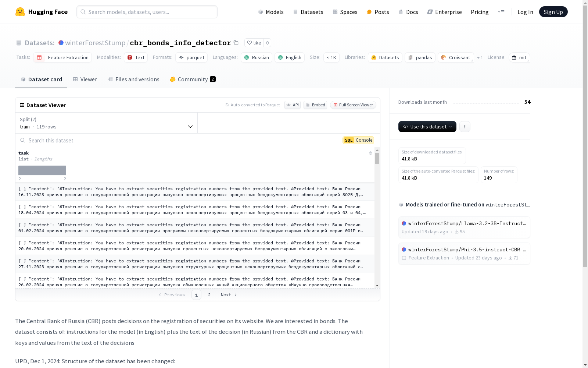Click the sort arrows on task column
This screenshot has width=588, height=368.
370,153
